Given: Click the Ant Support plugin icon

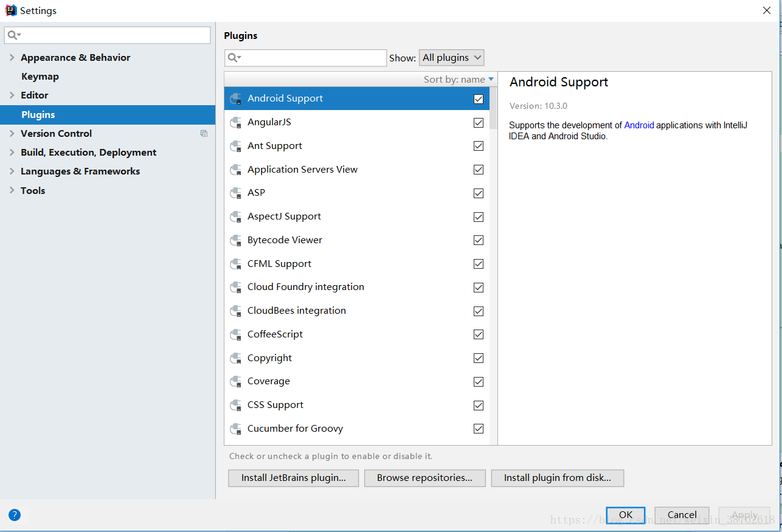Looking at the screenshot, I should tap(236, 146).
